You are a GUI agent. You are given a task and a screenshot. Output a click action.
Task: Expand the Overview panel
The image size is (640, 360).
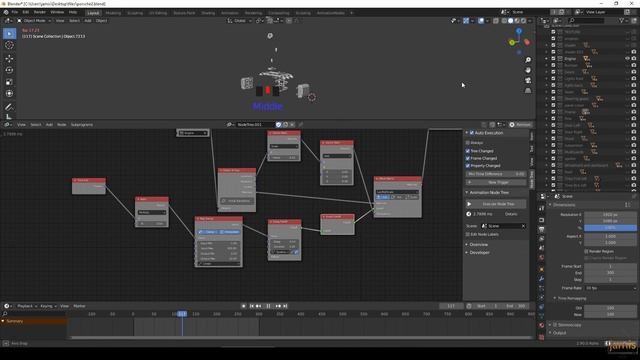[478, 244]
